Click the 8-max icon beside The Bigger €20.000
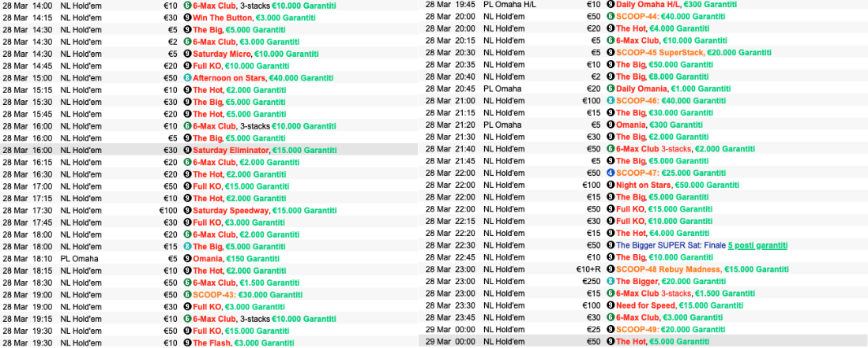868x348 pixels. tap(611, 282)
